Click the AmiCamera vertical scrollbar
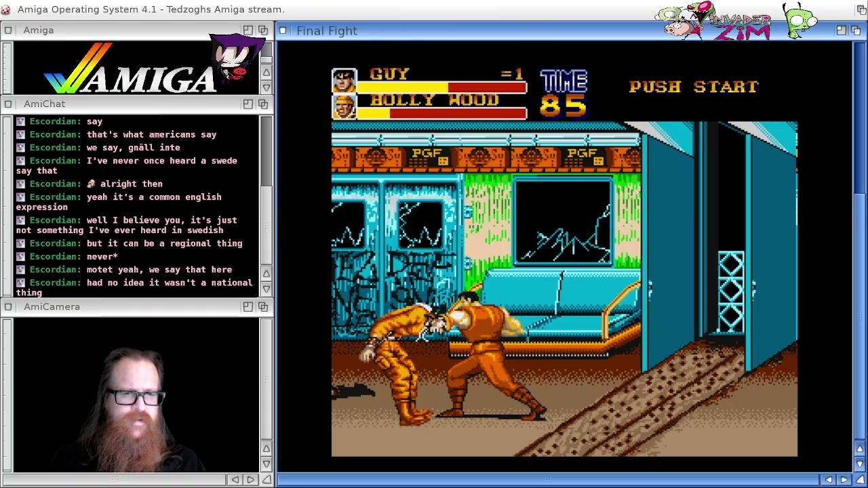 click(267, 380)
